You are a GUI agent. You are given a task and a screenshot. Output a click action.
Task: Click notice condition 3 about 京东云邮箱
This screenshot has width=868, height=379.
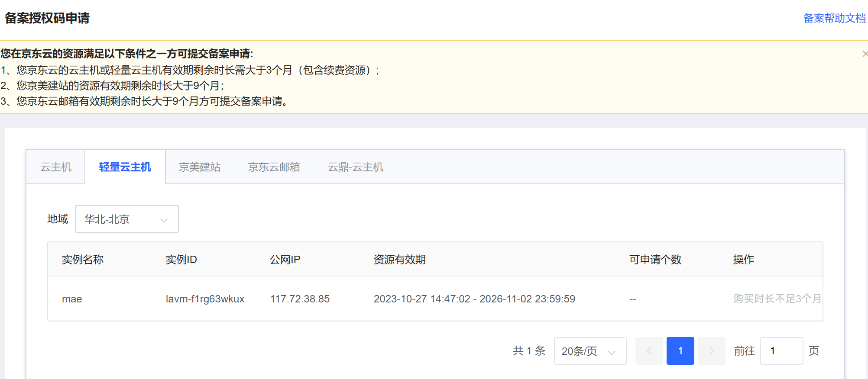144,101
